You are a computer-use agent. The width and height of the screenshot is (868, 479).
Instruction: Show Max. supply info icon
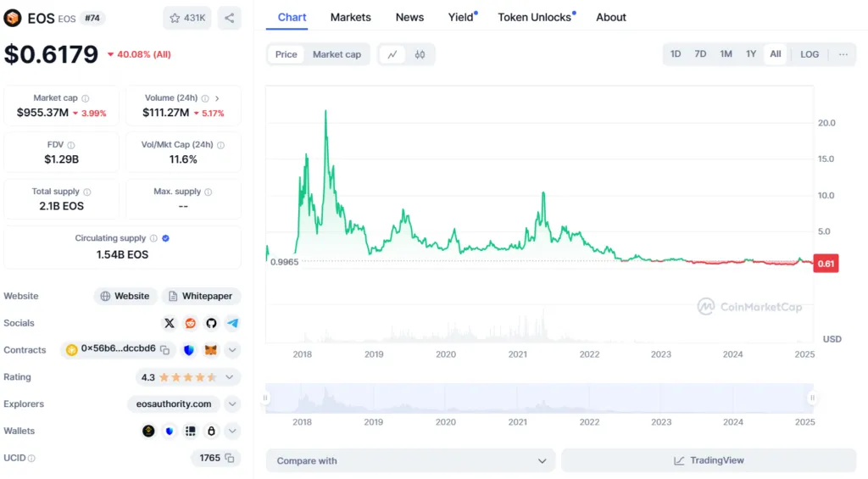pyautogui.click(x=209, y=192)
